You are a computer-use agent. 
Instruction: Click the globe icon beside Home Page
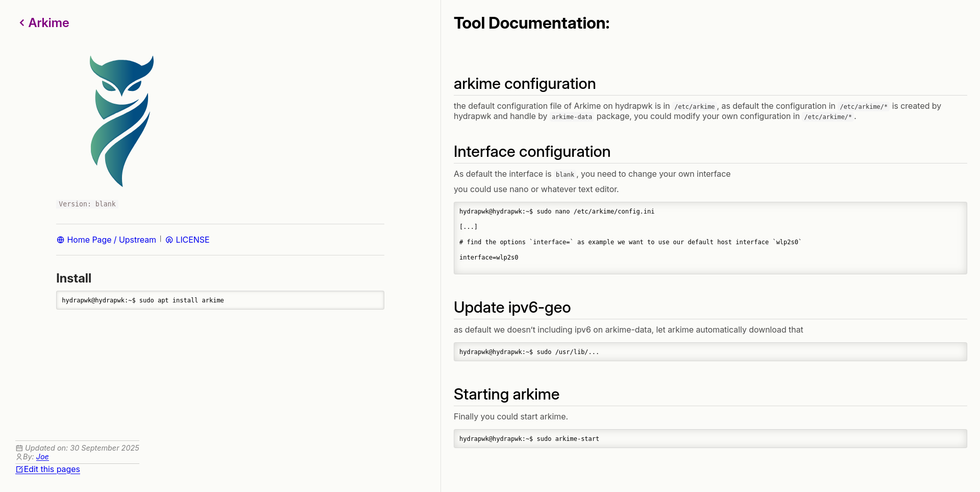[x=60, y=240]
